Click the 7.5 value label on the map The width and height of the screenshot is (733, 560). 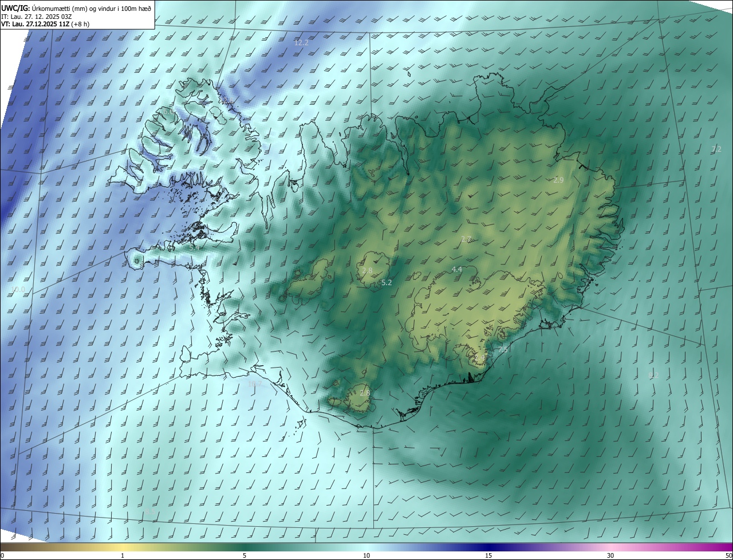503,349
